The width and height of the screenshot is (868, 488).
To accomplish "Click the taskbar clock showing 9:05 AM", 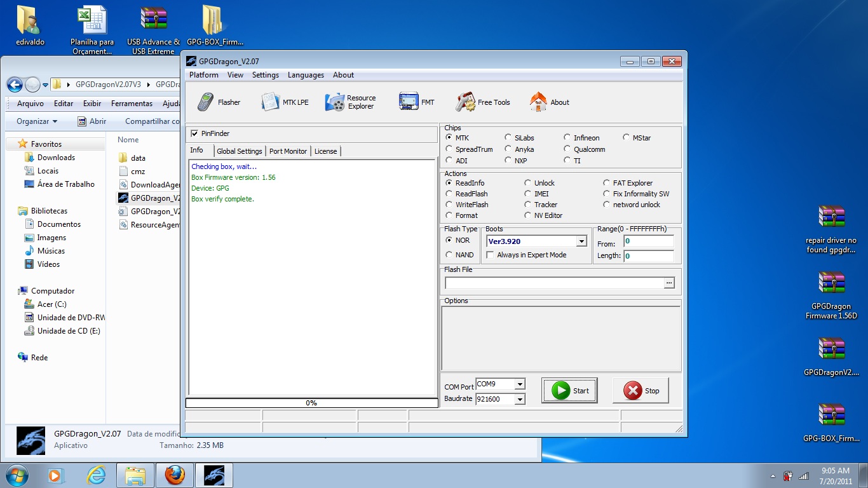I will click(x=836, y=476).
